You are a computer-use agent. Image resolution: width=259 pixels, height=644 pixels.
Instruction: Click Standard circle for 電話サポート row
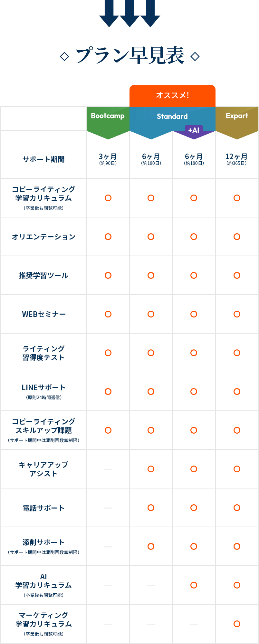151,508
